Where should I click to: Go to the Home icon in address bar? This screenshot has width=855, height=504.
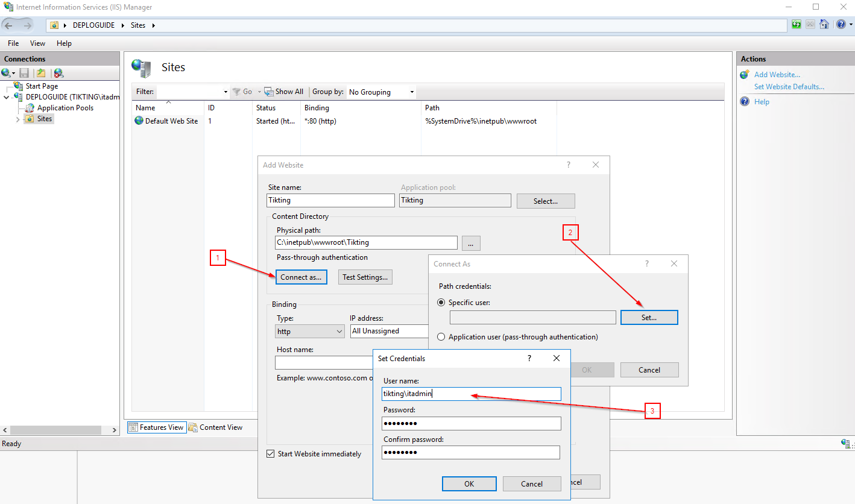pyautogui.click(x=824, y=25)
